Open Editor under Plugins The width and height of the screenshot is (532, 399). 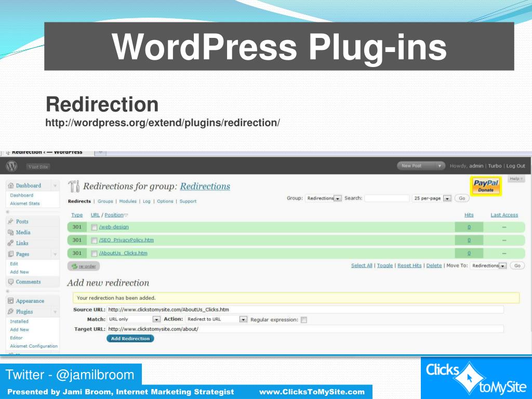16,338
